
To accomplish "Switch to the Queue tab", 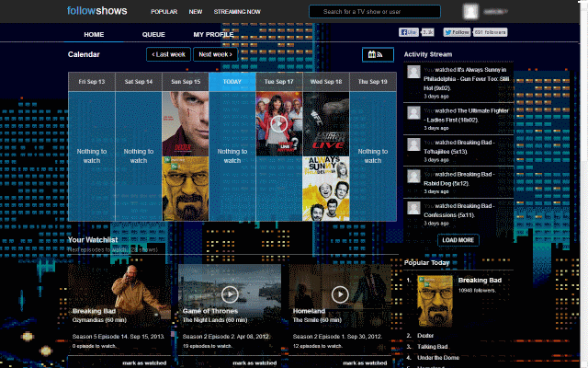I will click(x=153, y=35).
